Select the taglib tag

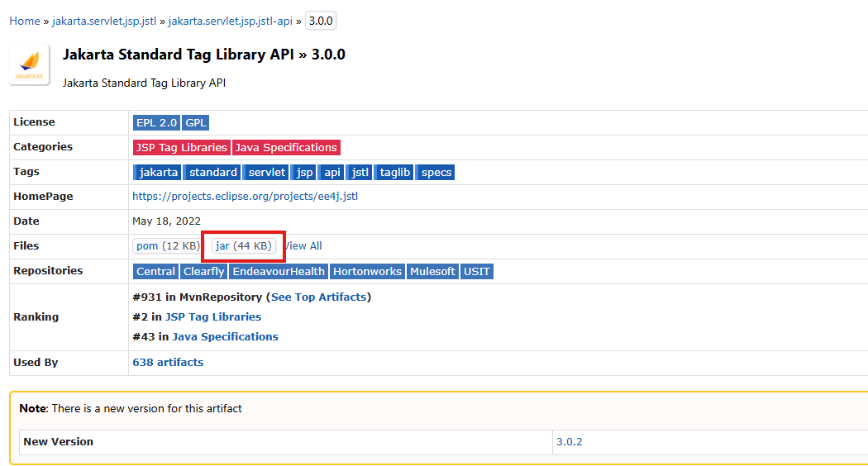coord(394,172)
